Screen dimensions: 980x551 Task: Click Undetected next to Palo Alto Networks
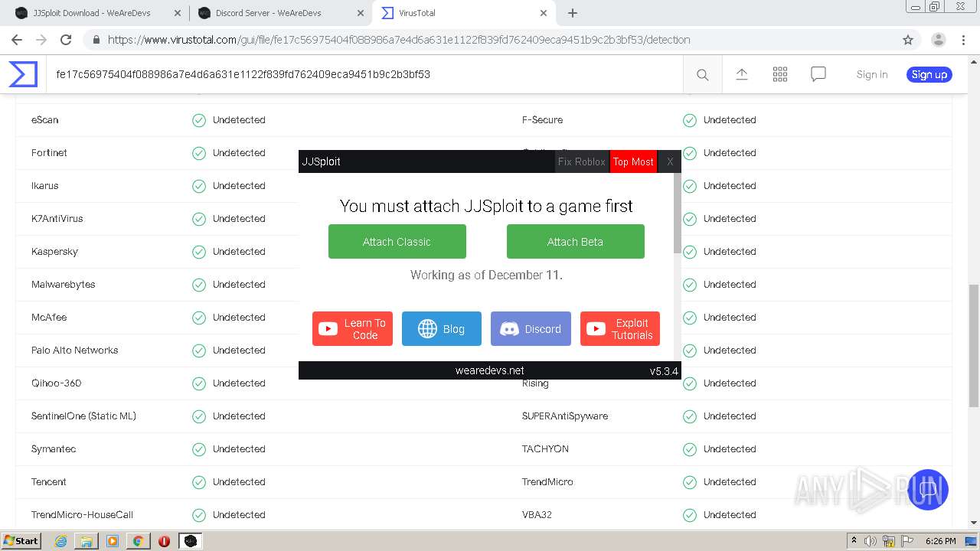coord(239,350)
